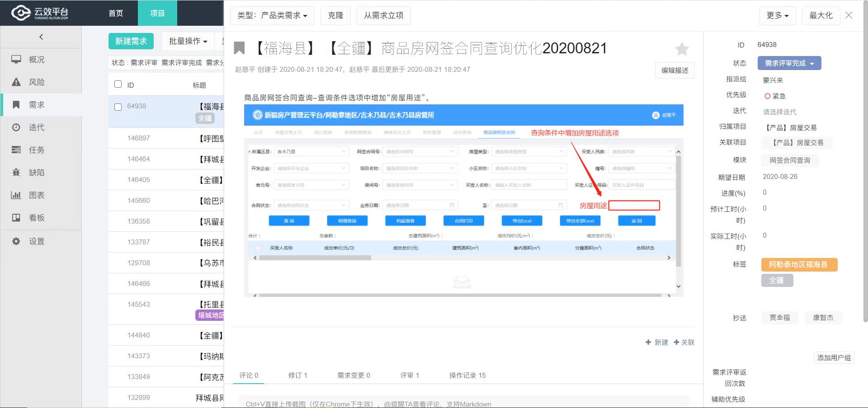Switch to 首页 top navigation tab

116,13
